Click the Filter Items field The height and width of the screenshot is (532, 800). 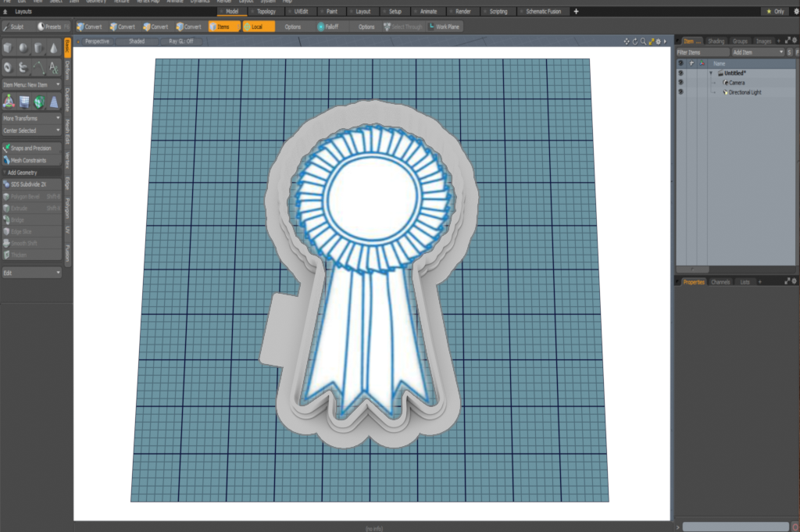[x=703, y=52]
